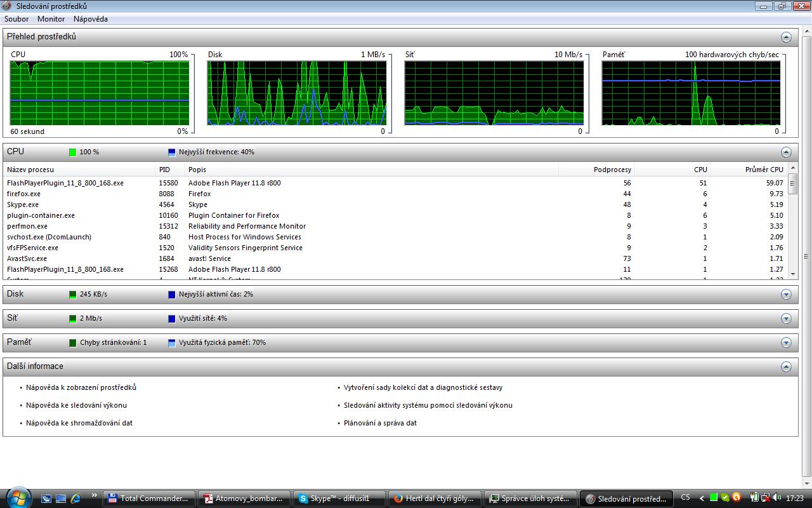Launch Internet Explorer from quick launch

[x=75, y=498]
